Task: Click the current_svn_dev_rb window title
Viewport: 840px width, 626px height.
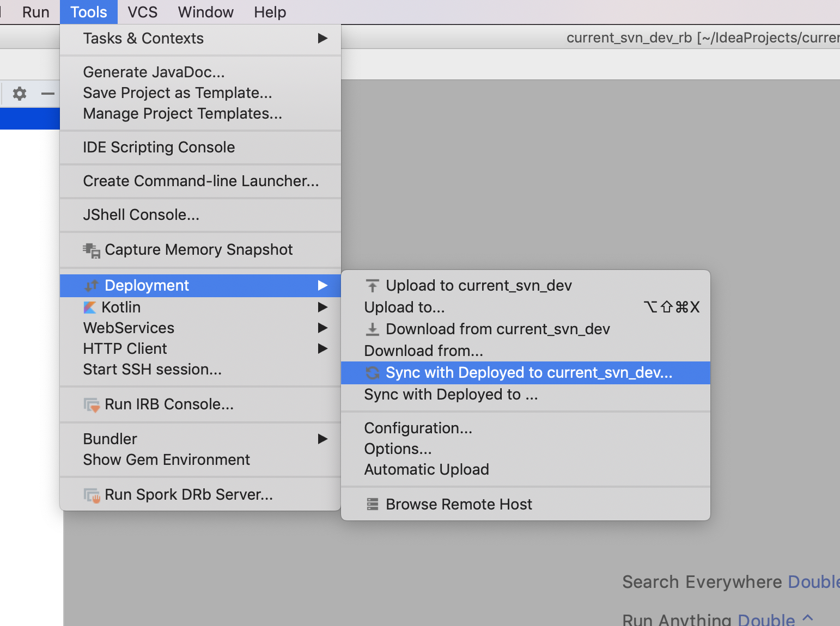Action: [x=703, y=38]
